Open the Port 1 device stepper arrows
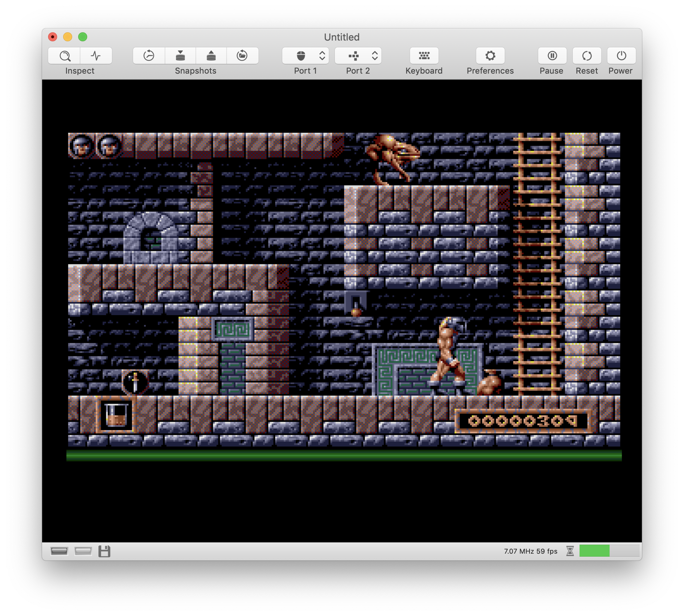 click(x=322, y=56)
